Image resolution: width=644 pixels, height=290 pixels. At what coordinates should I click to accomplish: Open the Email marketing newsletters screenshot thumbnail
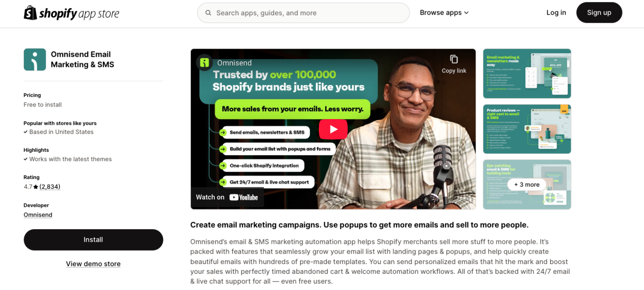point(527,73)
